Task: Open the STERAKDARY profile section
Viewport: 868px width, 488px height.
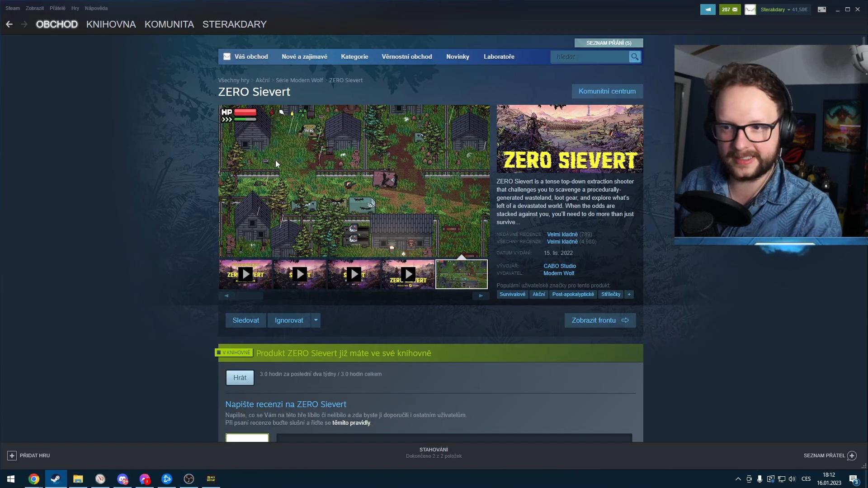Action: pyautogui.click(x=234, y=24)
